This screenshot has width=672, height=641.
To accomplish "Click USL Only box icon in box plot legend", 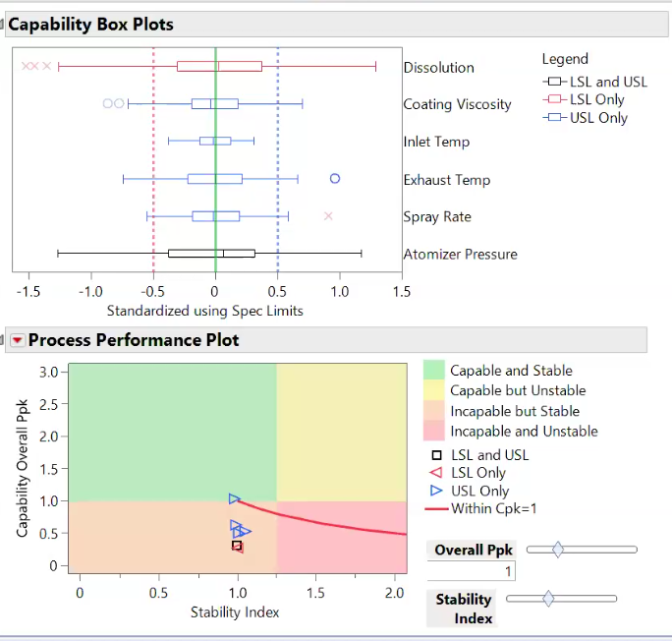I will point(554,117).
